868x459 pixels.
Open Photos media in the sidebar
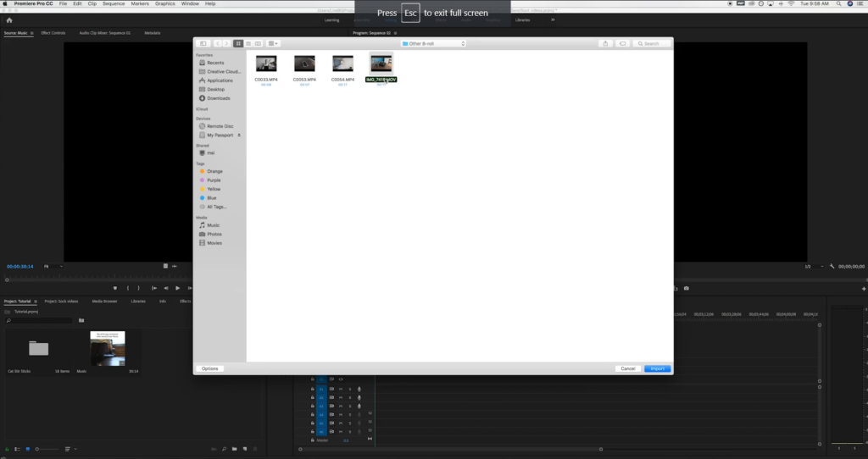click(211, 234)
